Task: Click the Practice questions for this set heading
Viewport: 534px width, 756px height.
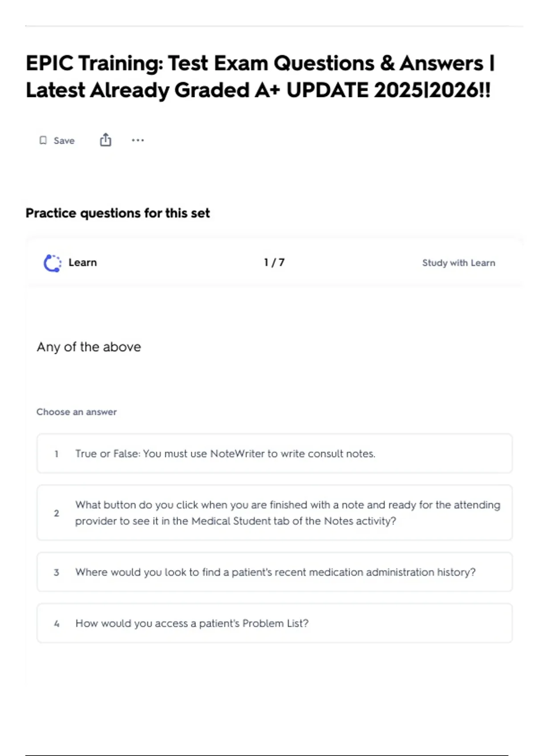Action: click(117, 213)
